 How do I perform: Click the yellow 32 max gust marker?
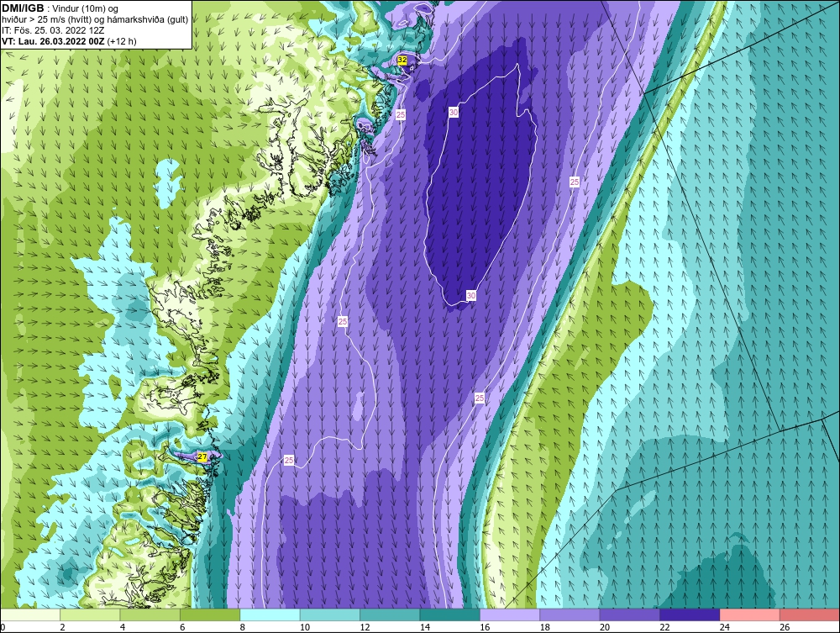402,61
